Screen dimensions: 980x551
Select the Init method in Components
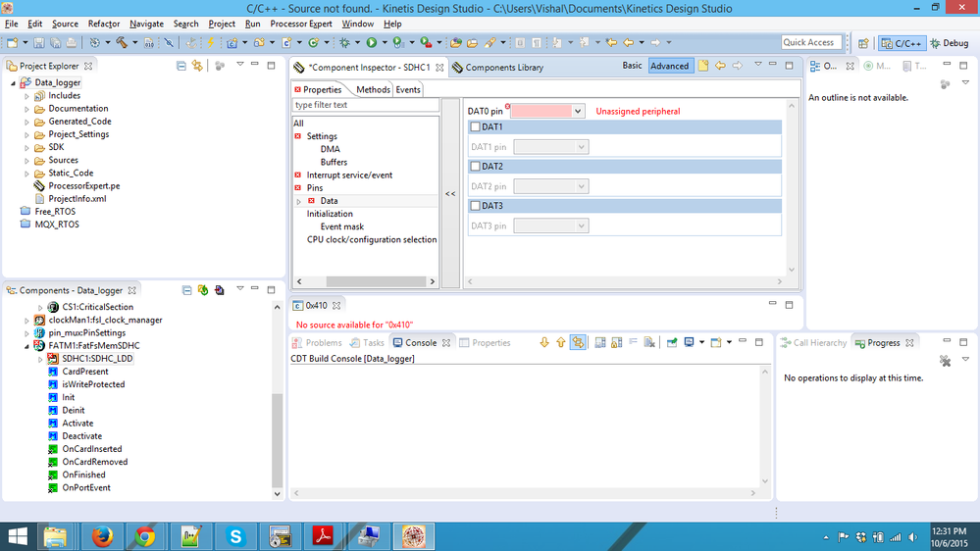[x=68, y=397]
